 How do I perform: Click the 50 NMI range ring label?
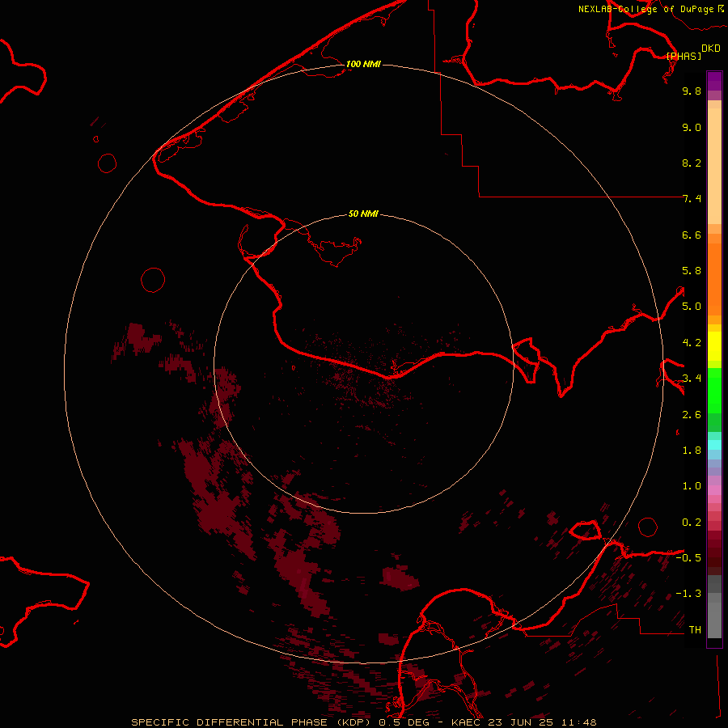tap(363, 214)
